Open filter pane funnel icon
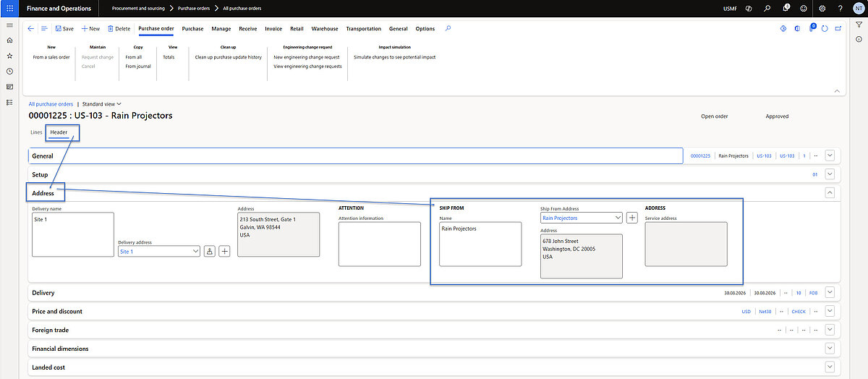The image size is (868, 379). click(x=859, y=25)
